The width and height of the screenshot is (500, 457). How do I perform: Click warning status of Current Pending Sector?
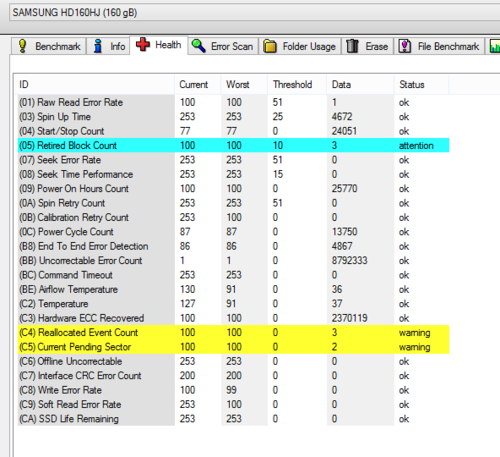(x=415, y=347)
